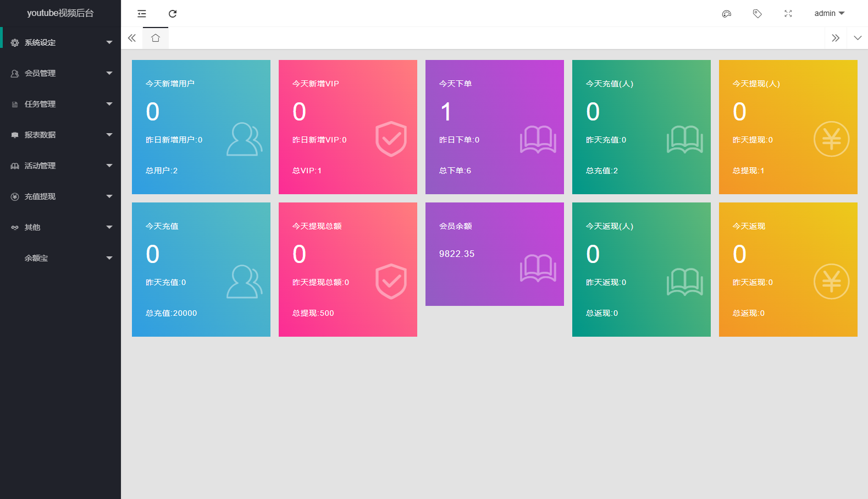
Task: Open the tag note icon in the header
Action: [758, 14]
